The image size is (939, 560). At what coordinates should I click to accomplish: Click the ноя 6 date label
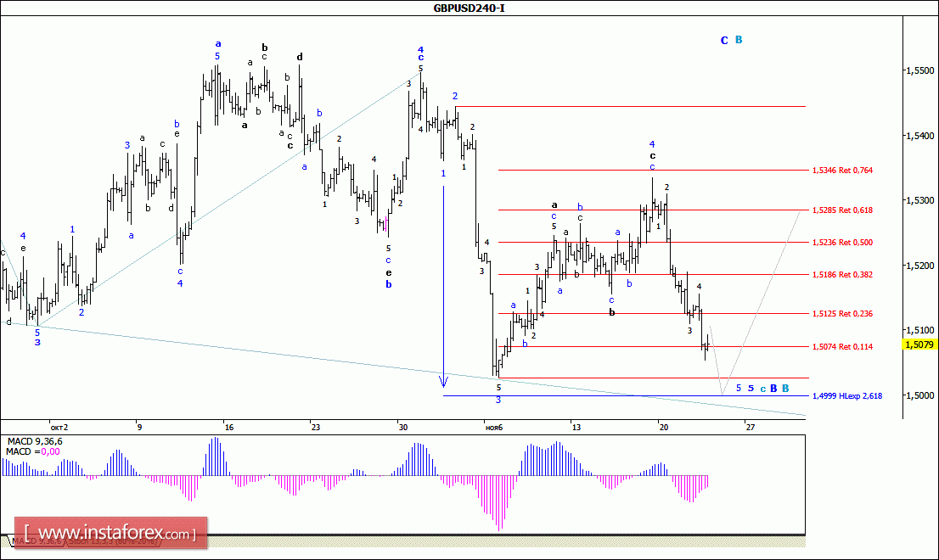494,427
